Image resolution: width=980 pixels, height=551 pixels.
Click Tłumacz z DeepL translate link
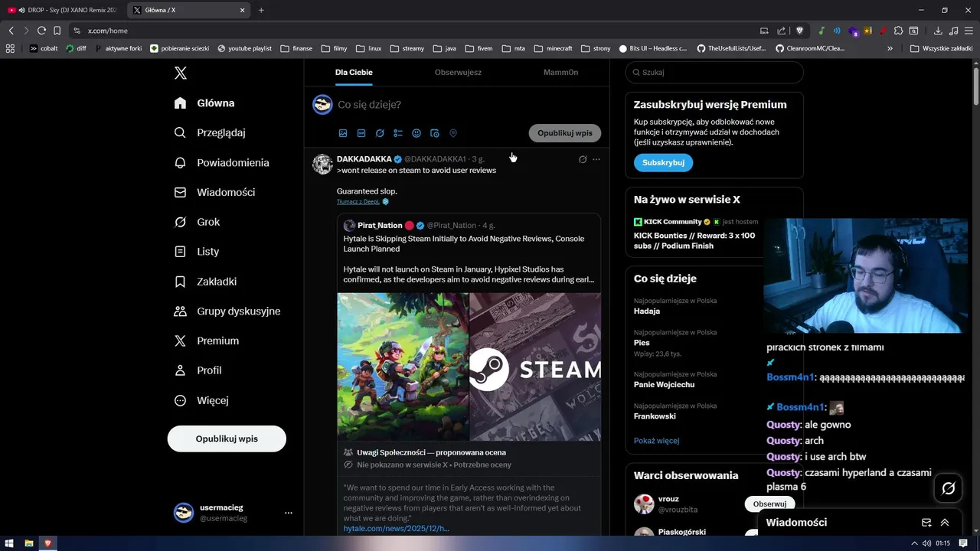[x=358, y=202]
